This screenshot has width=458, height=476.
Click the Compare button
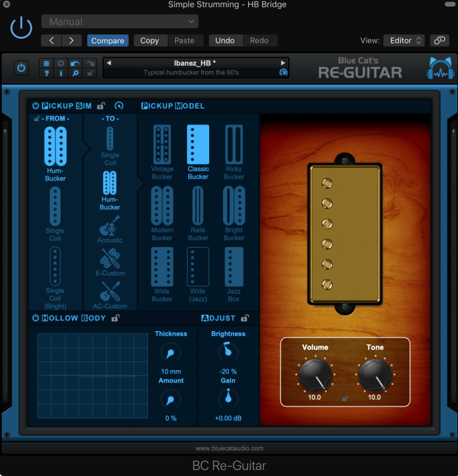[x=108, y=40]
